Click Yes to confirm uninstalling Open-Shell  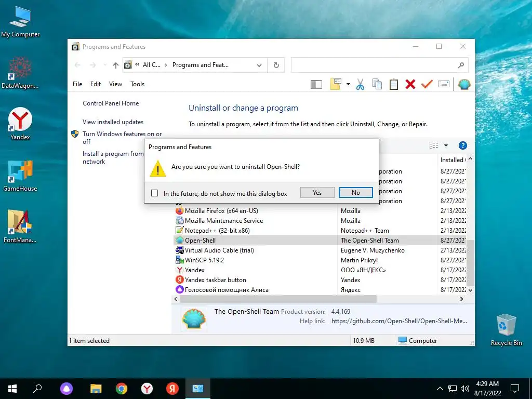coord(317,192)
